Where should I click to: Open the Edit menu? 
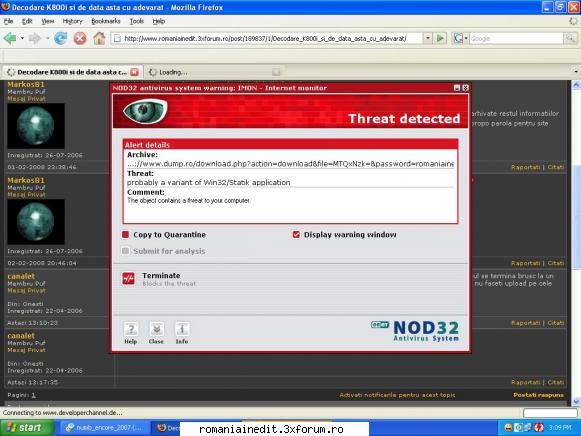click(27, 21)
